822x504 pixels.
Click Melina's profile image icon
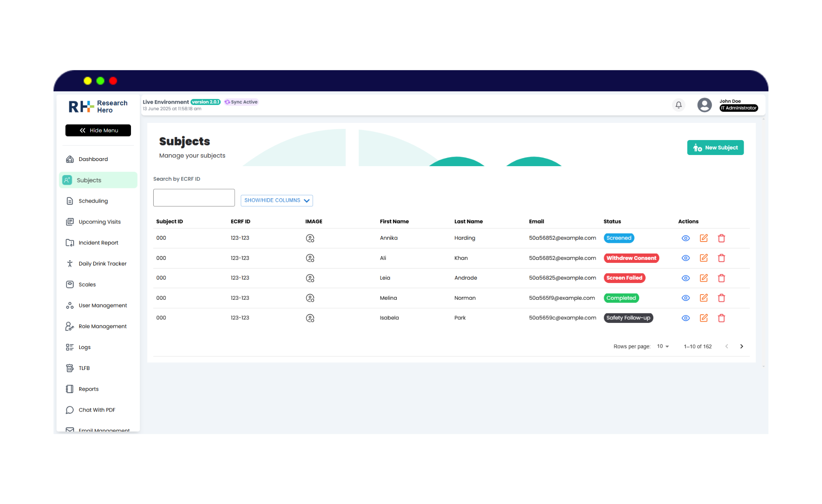tap(310, 298)
